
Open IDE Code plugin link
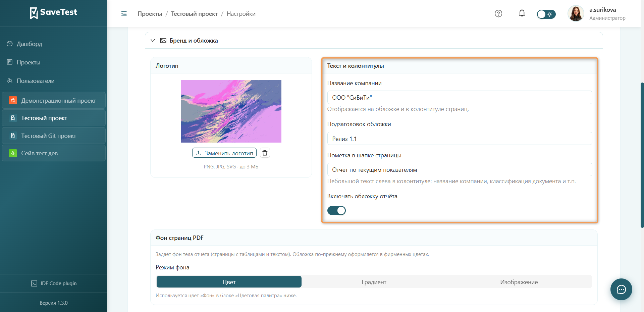54,283
